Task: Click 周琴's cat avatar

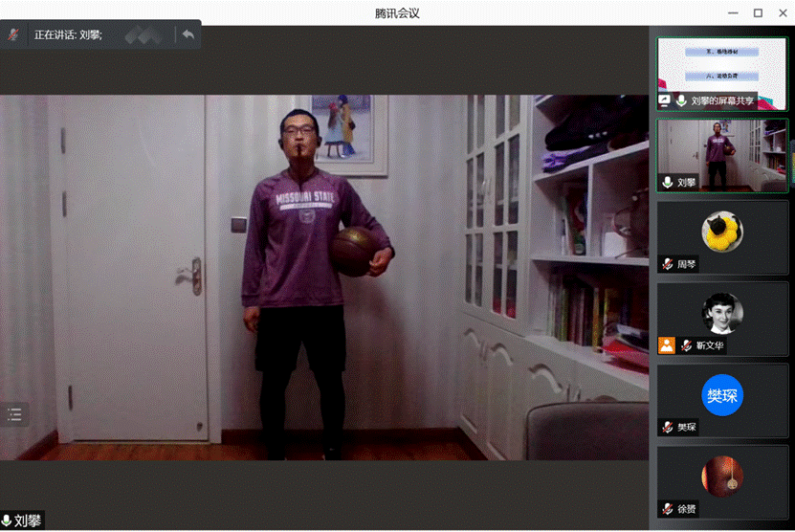Action: click(x=722, y=231)
